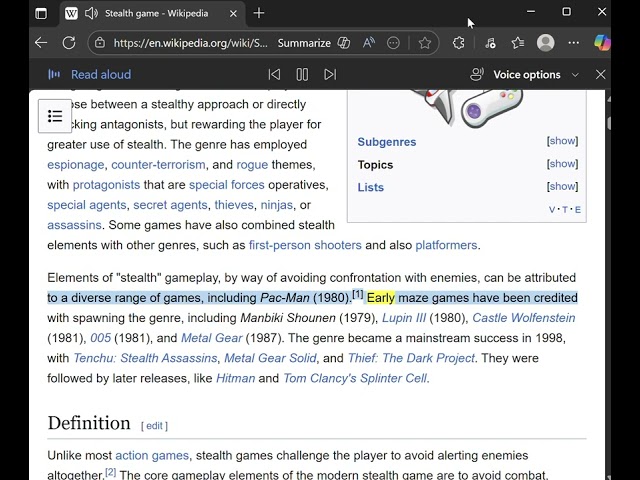This screenshot has width=640, height=480.
Task: Click the T talk template link
Action: [x=565, y=210]
